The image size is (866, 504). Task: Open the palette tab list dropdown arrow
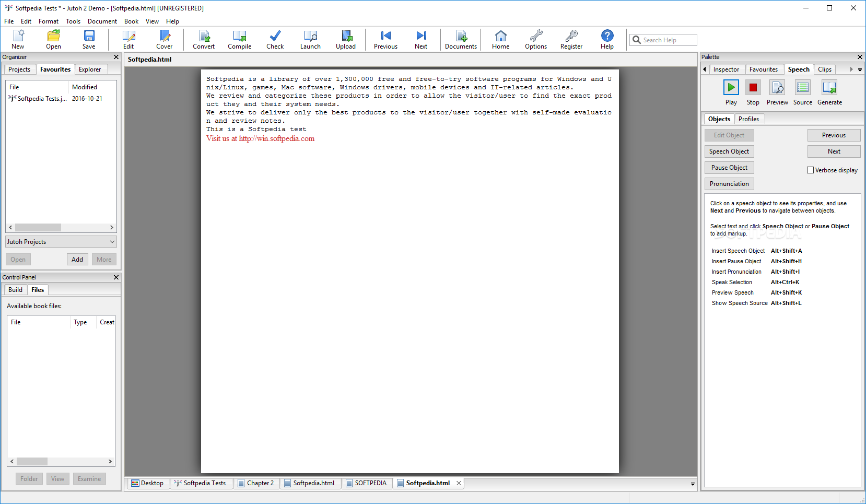tap(860, 69)
